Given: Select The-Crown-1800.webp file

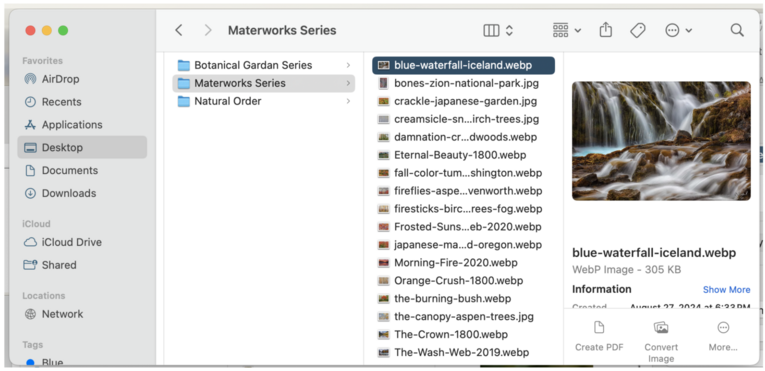Looking at the screenshot, I should [463, 334].
